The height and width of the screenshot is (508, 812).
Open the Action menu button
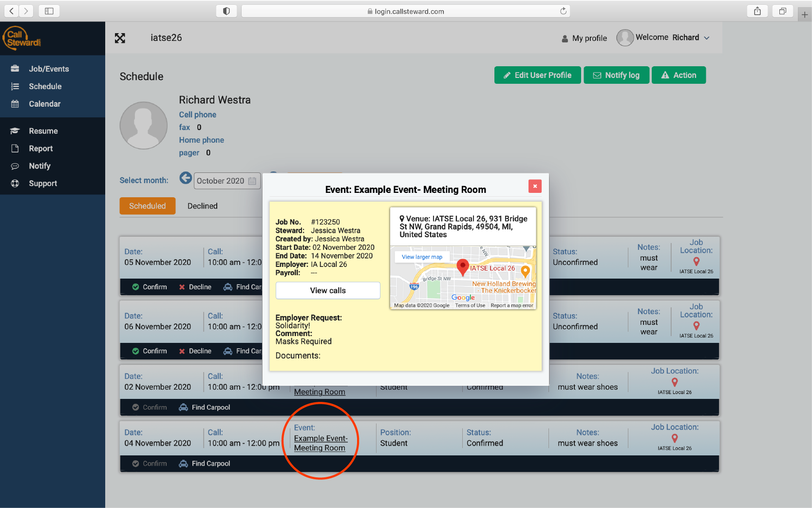pyautogui.click(x=679, y=75)
